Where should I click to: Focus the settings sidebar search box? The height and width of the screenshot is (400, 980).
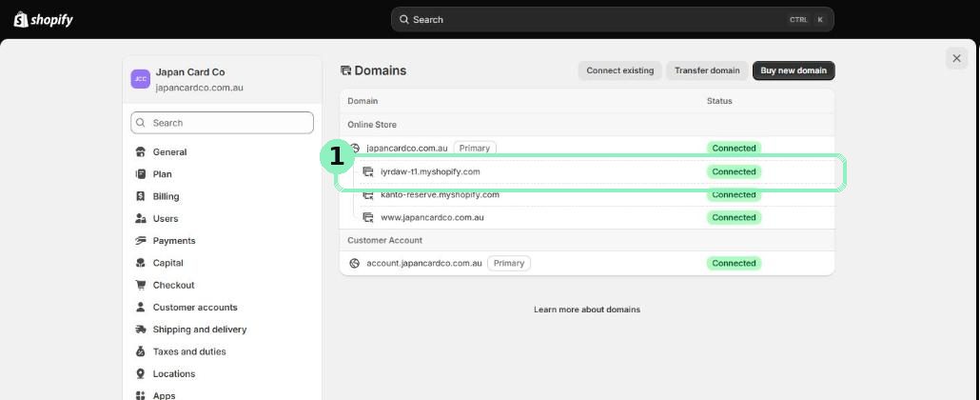pyautogui.click(x=222, y=123)
